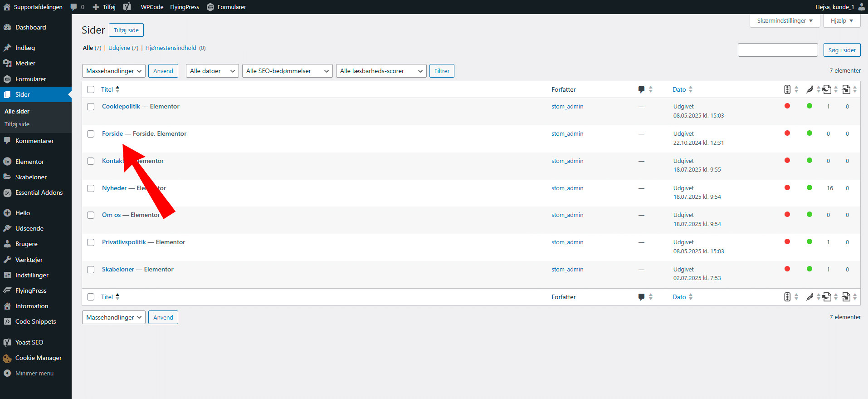Sort by outgoing links icon in header
The width and height of the screenshot is (868, 399).
pyautogui.click(x=827, y=89)
